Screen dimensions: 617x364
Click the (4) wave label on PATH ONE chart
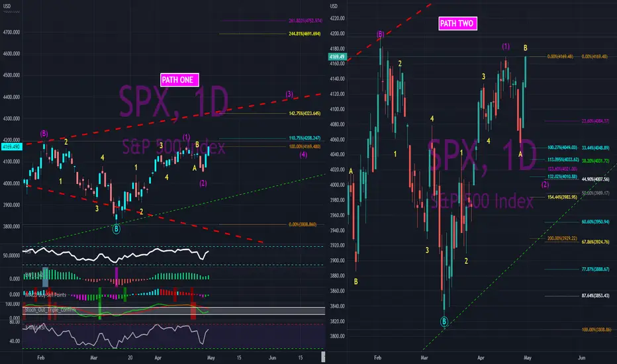click(303, 155)
